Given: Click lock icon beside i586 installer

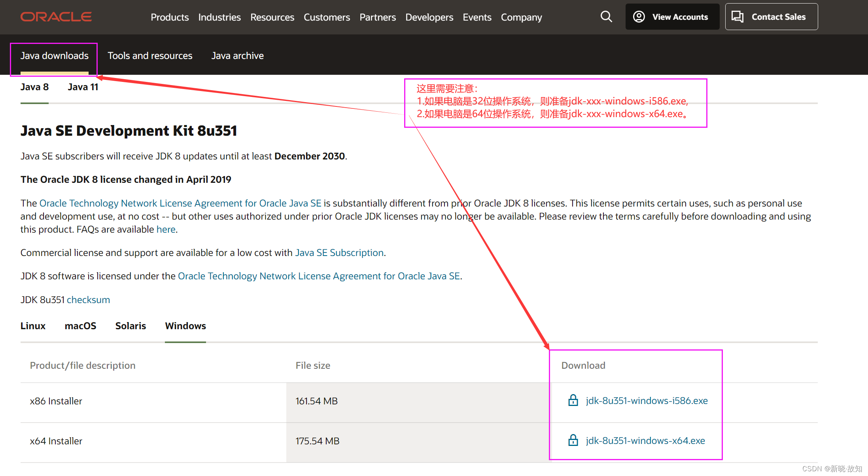Looking at the screenshot, I should (x=573, y=400).
